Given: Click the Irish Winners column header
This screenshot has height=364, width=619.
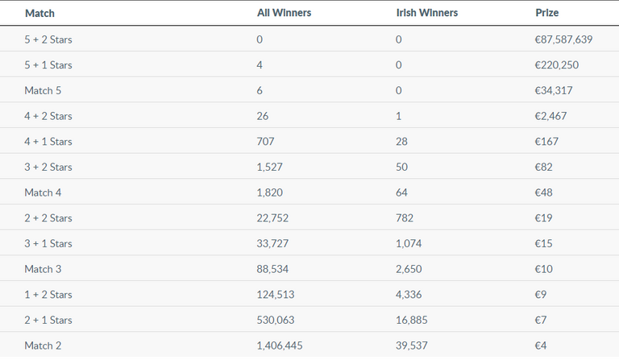Looking at the screenshot, I should [426, 13].
